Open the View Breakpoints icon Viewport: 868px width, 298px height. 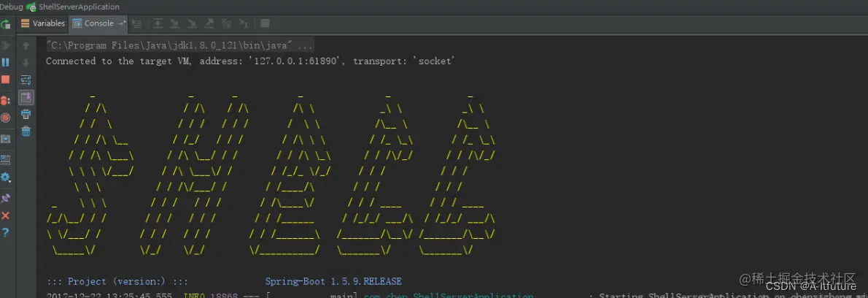pos(5,100)
